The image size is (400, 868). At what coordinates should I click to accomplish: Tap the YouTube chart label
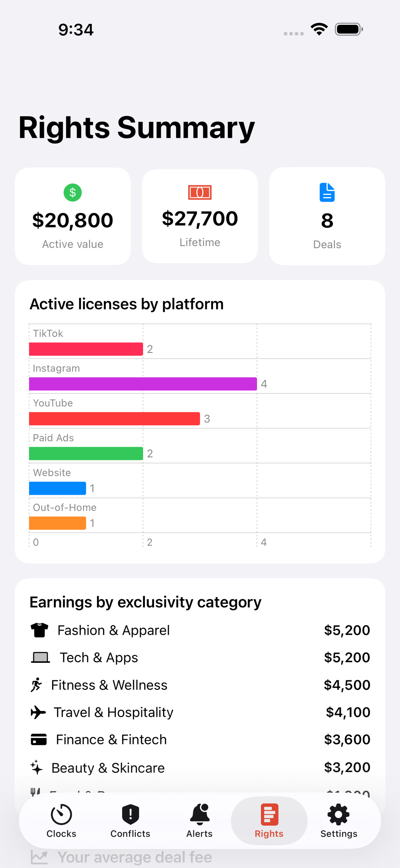click(x=53, y=403)
